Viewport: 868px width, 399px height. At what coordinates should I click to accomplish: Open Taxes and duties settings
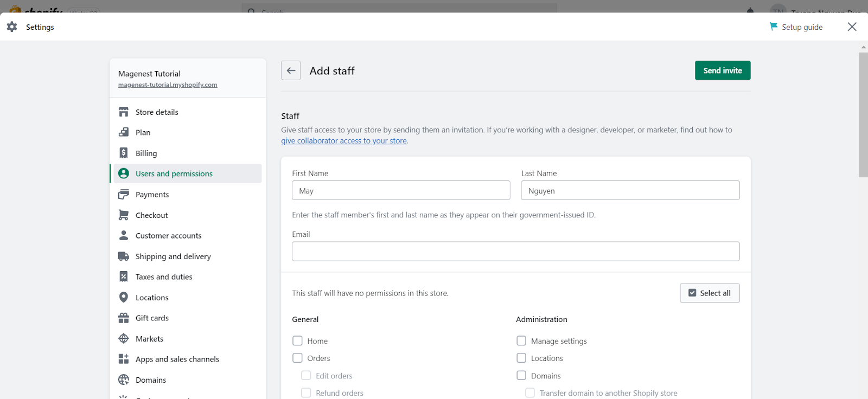point(164,277)
